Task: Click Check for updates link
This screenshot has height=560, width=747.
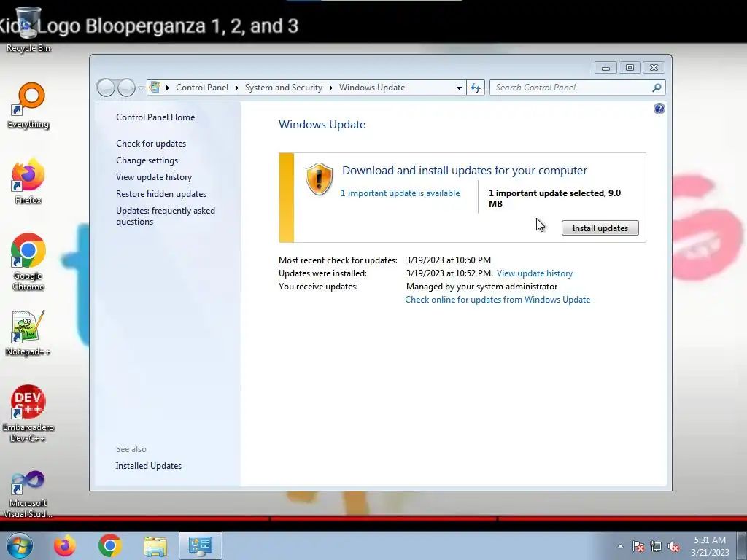Action: pyautogui.click(x=151, y=144)
